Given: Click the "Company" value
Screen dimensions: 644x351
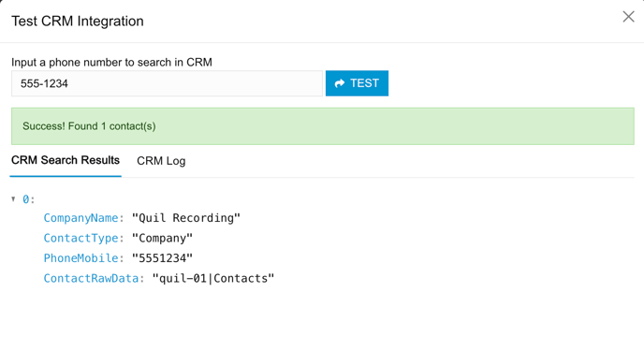Looking at the screenshot, I should 162,238.
